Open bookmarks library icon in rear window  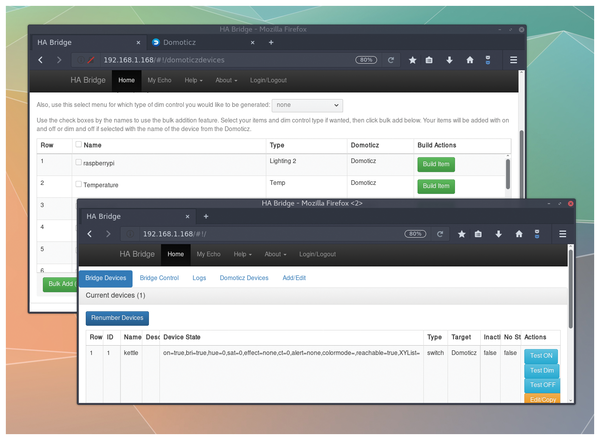click(x=429, y=60)
